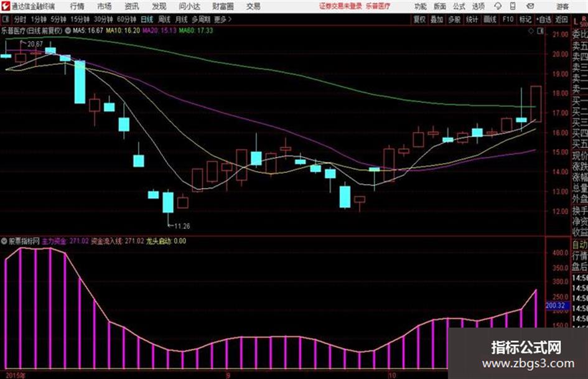Open the dropdown circle beside 乐普医疗 title

68,30
